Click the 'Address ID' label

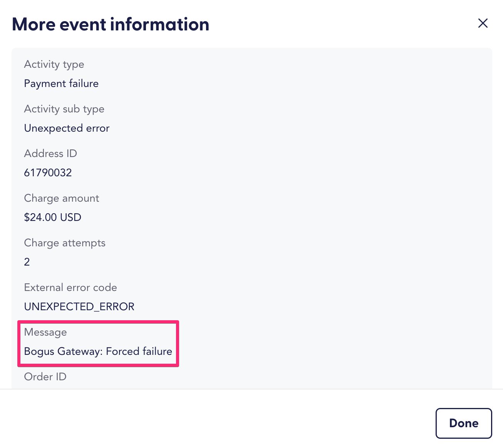pos(50,154)
